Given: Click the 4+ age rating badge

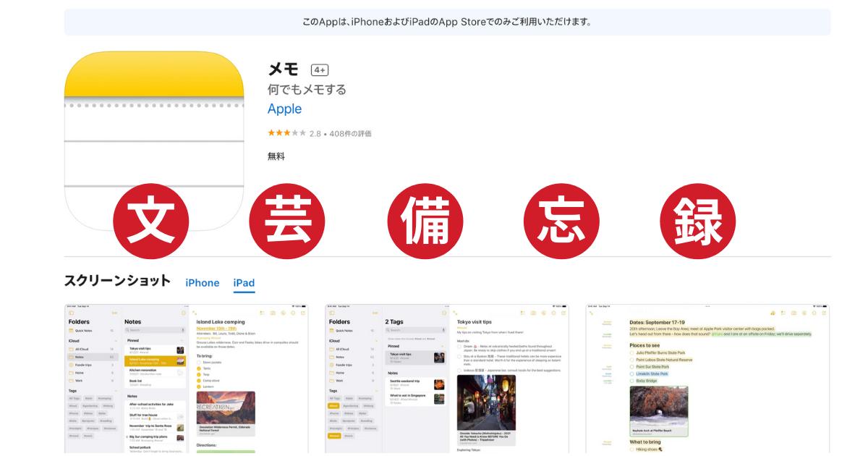Looking at the screenshot, I should coord(320,70).
